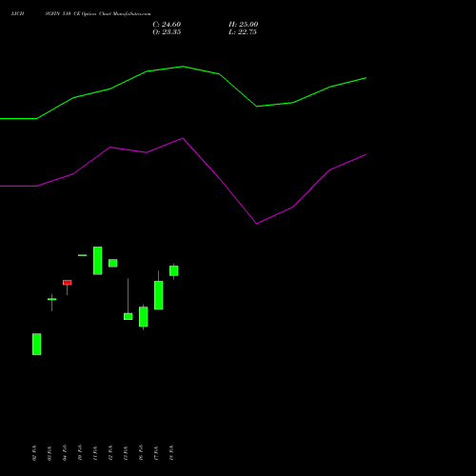This screenshot has width=476, height=476.
Task: Click the 16 Feb date label
Action: point(141,452)
